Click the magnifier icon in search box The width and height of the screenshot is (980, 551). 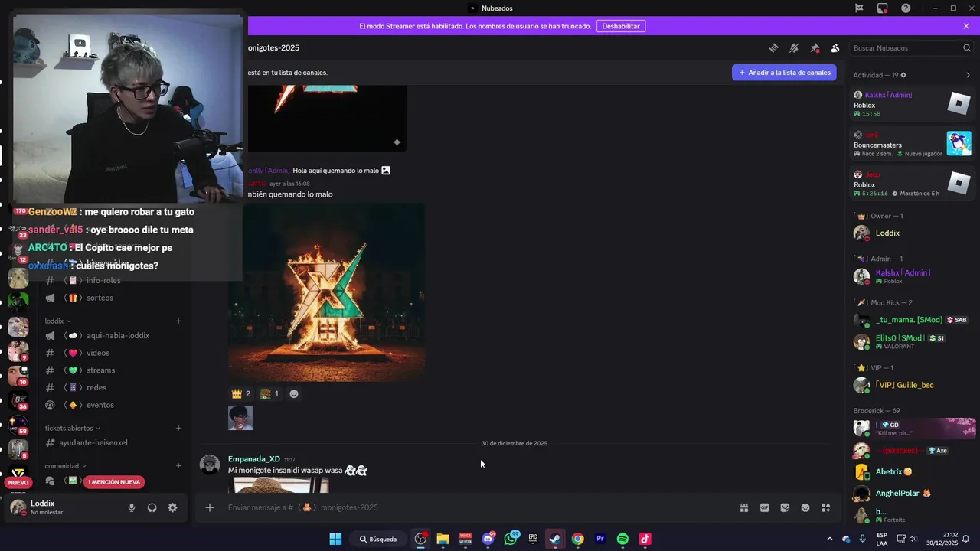966,47
